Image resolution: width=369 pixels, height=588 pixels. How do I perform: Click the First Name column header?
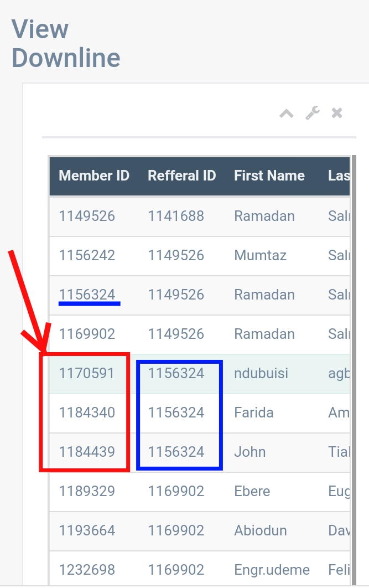pyautogui.click(x=269, y=176)
